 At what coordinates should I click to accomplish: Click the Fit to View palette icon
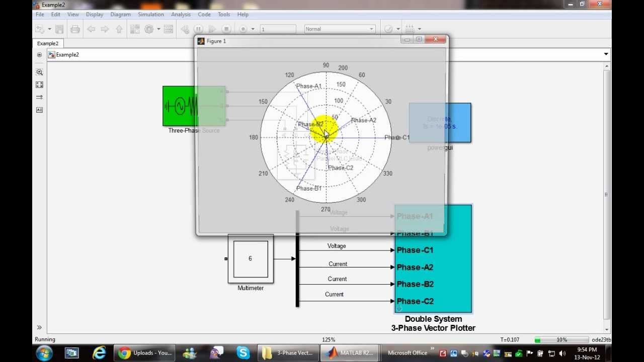point(39,84)
